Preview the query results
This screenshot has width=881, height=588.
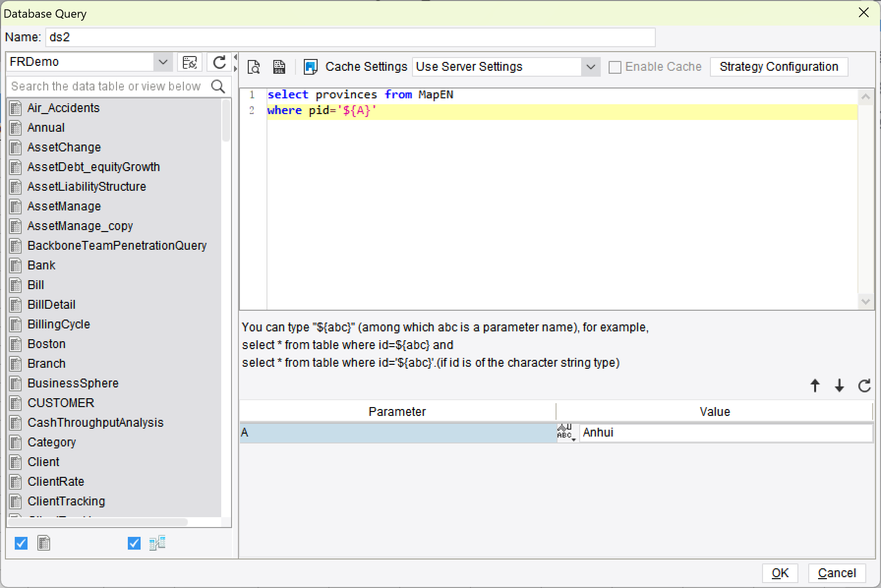tap(253, 66)
